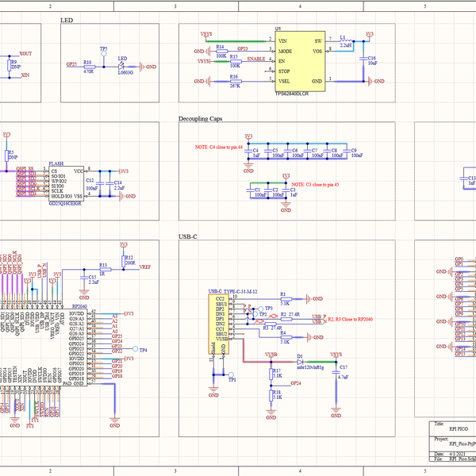
Task: Click the VREF net label
Action: (145, 267)
